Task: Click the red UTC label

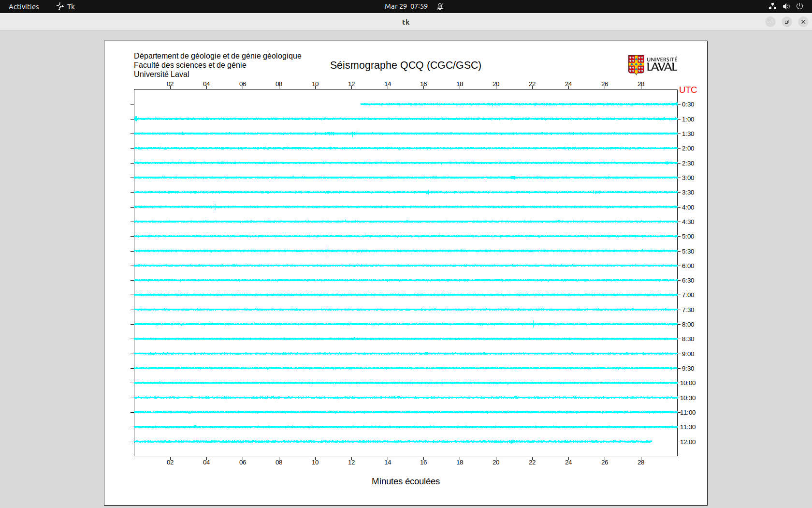Action: click(x=688, y=90)
